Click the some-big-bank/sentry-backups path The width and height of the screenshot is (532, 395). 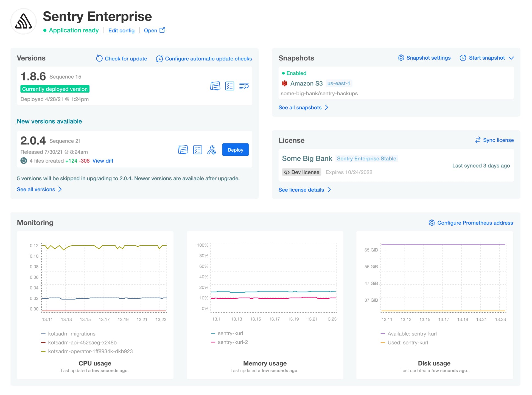pyautogui.click(x=319, y=93)
